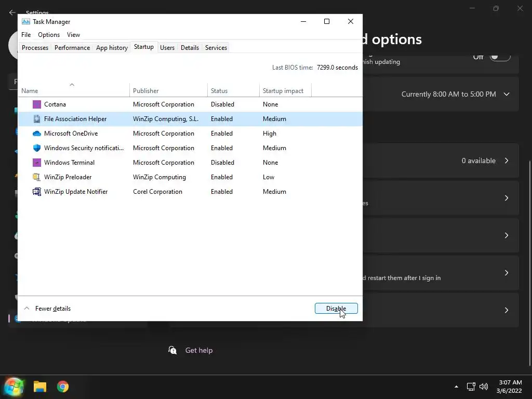The width and height of the screenshot is (532, 399).
Task: Click the Last BIOS time value
Action: click(337, 68)
